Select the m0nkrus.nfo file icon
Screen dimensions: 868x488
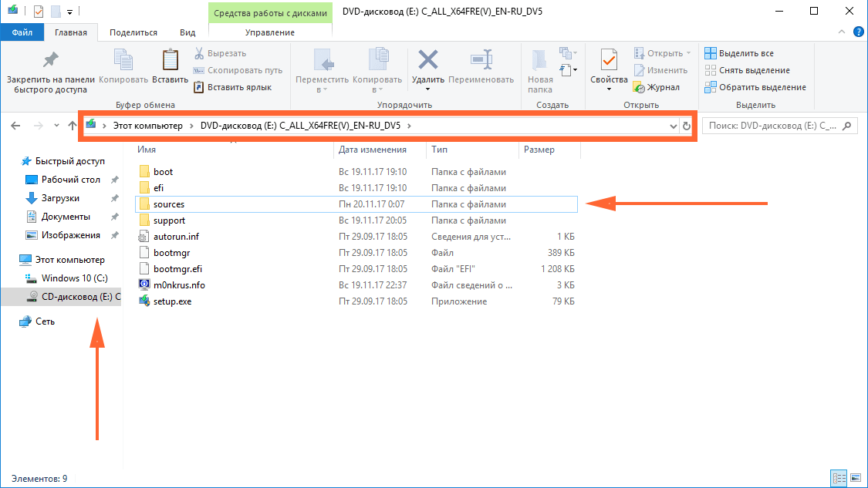pos(144,285)
